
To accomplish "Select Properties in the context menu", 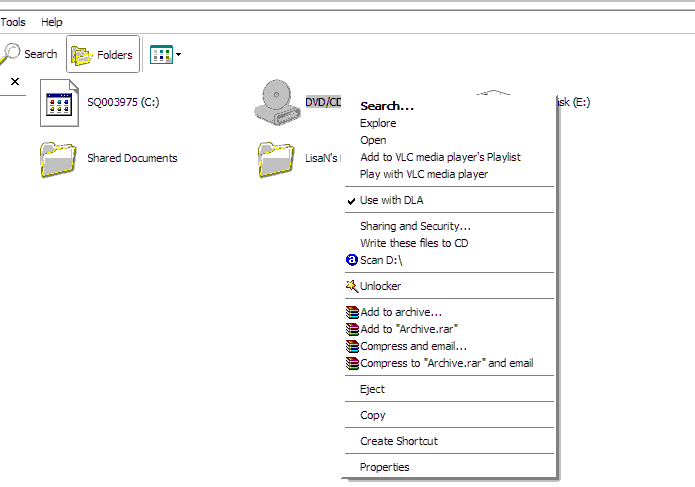I will point(384,467).
